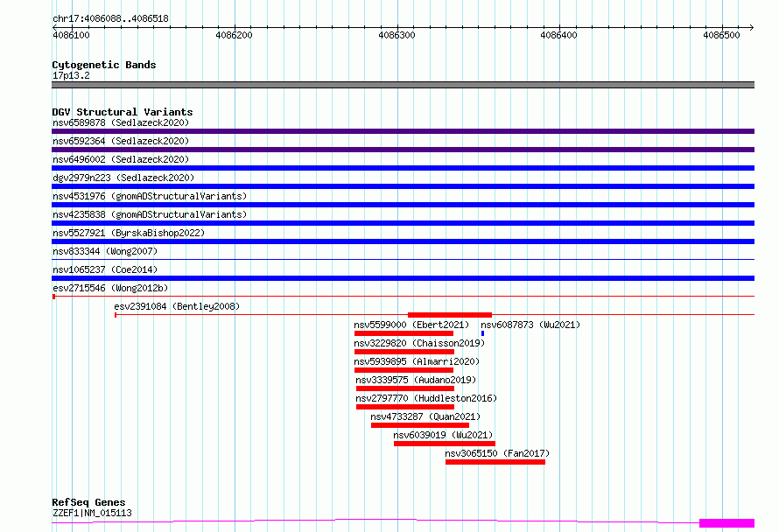Click the red bar of nsv3339575
The height and width of the screenshot is (532, 779).
(405, 388)
